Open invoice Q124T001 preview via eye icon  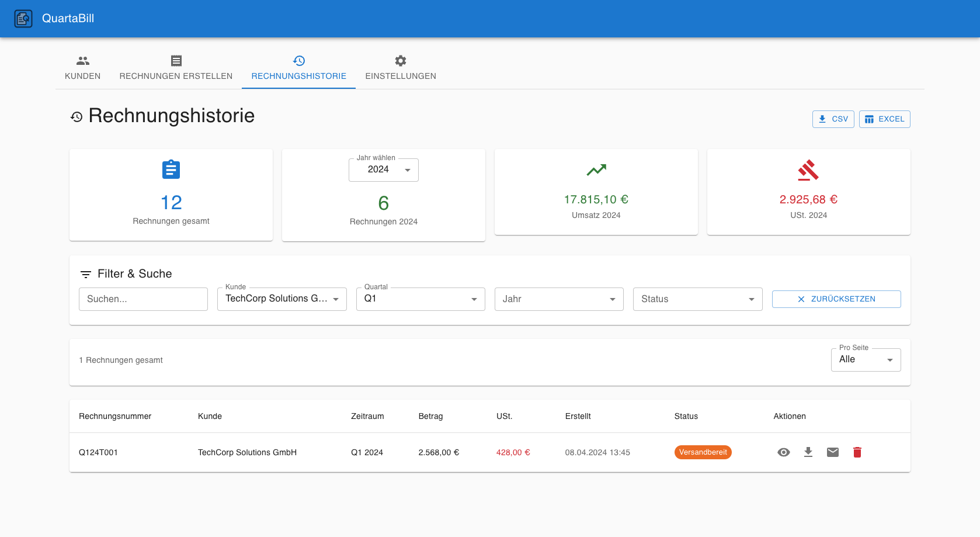pyautogui.click(x=784, y=452)
